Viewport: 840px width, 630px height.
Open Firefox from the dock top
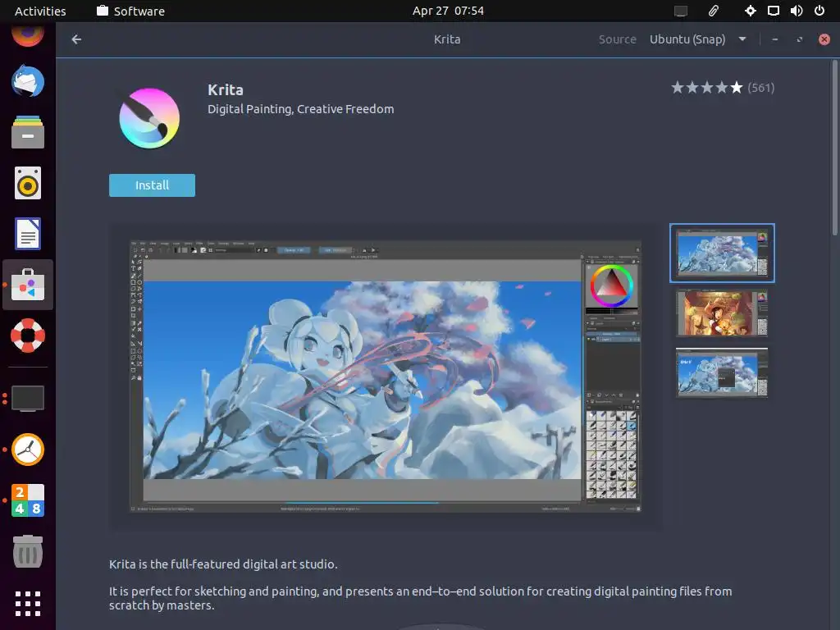click(x=28, y=34)
